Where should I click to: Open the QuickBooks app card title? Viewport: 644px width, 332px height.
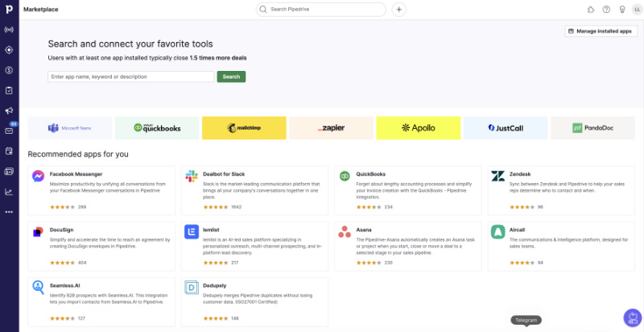coord(371,174)
